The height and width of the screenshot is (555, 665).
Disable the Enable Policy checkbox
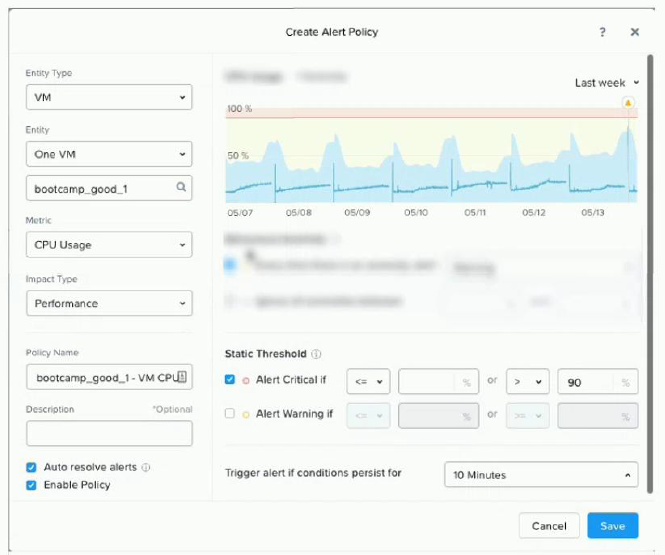pos(32,485)
